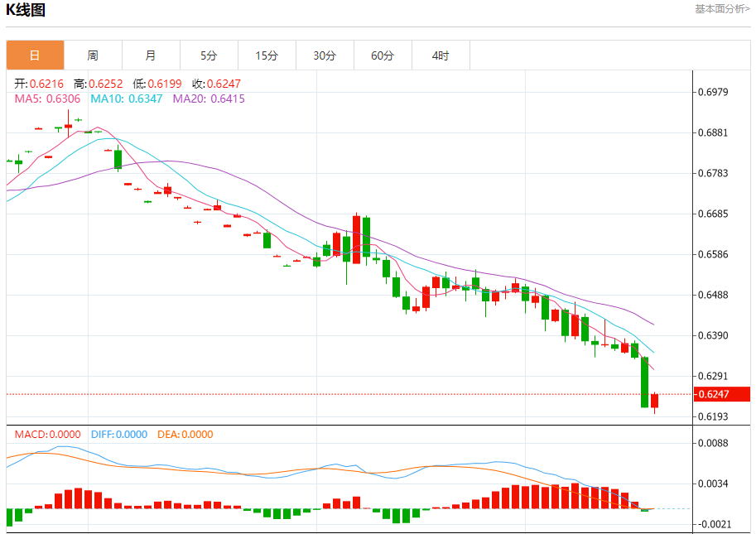Screen dimensions: 756x534
Task: Click the 高:0.6252 high value
Action: 98,84
